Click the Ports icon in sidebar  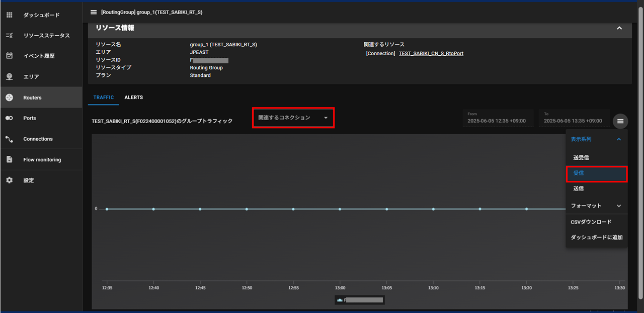coord(9,118)
